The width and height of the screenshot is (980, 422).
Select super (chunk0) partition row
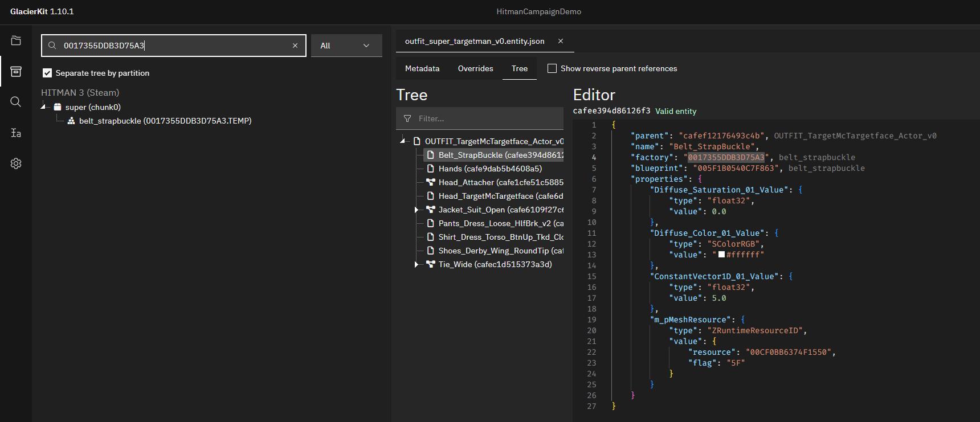93,107
